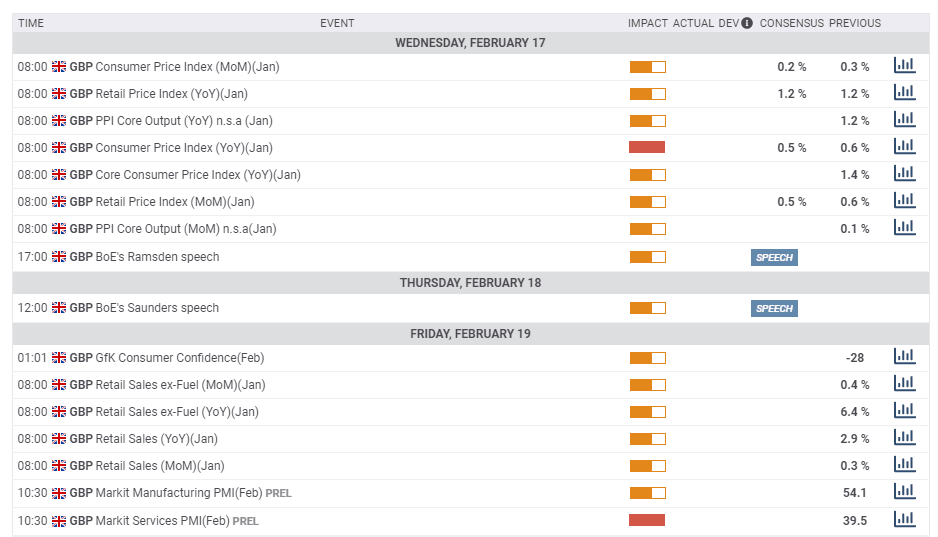Click the red impact bar for Markit Services PMI
Image resolution: width=938 pixels, height=537 pixels.
coord(647,520)
